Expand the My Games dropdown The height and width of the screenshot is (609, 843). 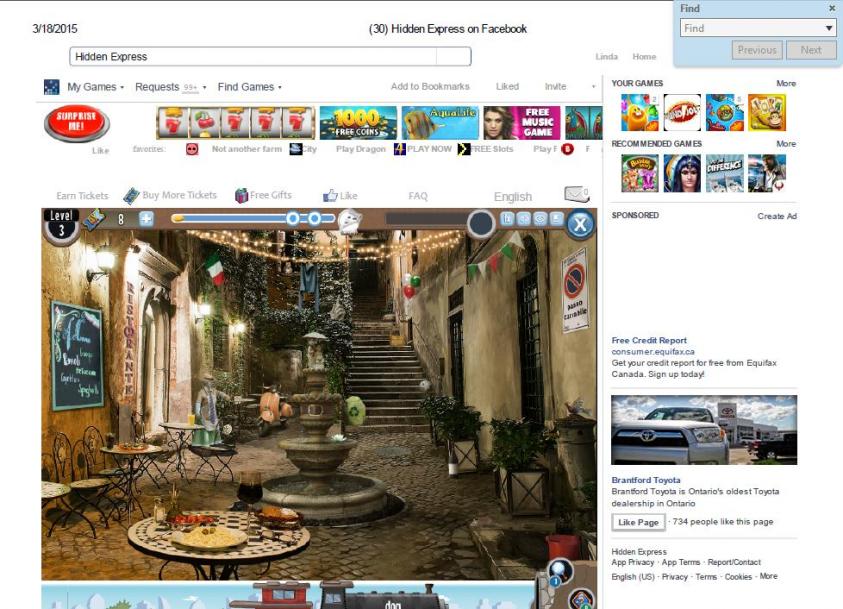coord(95,87)
